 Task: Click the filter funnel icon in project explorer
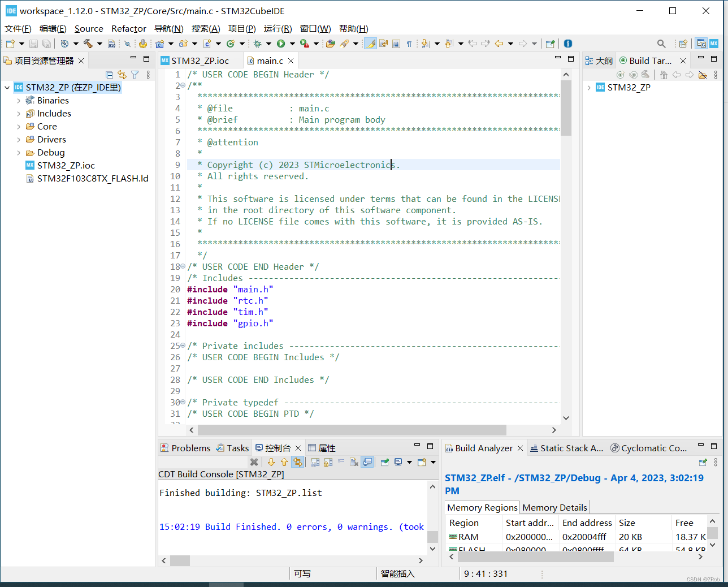135,75
